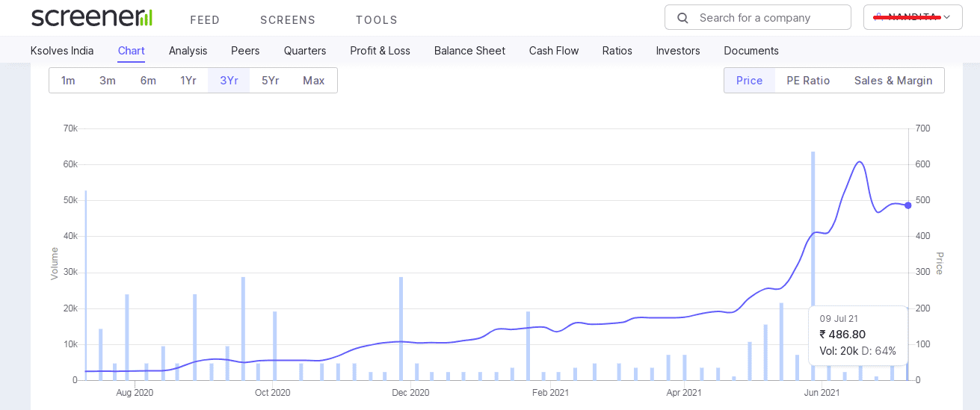Click the 09 Jul 21 tooltip date
This screenshot has height=410, width=980.
pyautogui.click(x=839, y=319)
